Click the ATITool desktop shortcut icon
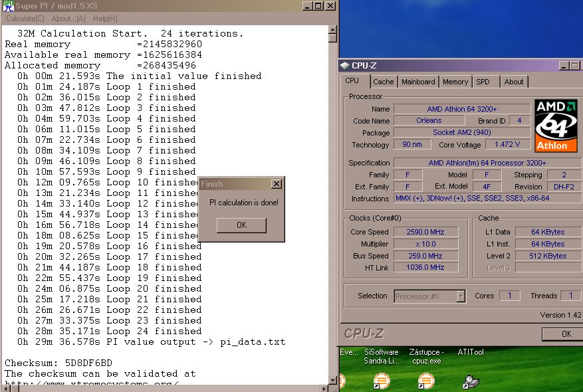The image size is (583, 392). coord(471,381)
